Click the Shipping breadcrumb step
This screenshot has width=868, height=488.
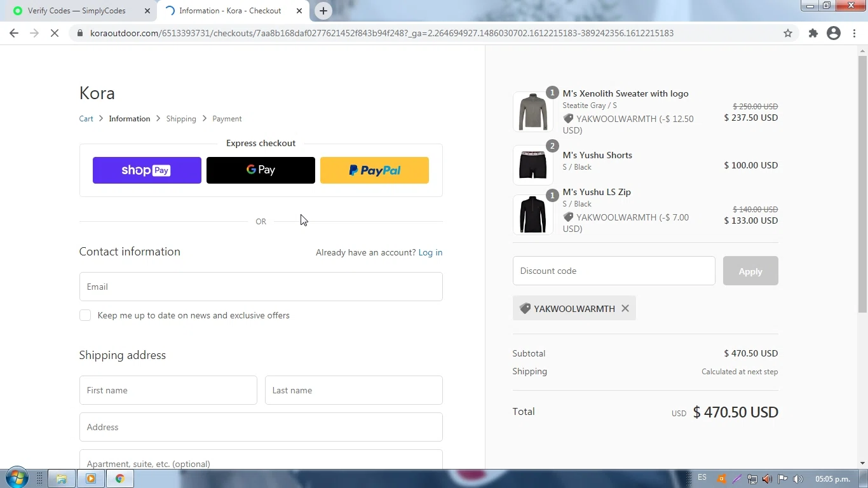coord(181,119)
